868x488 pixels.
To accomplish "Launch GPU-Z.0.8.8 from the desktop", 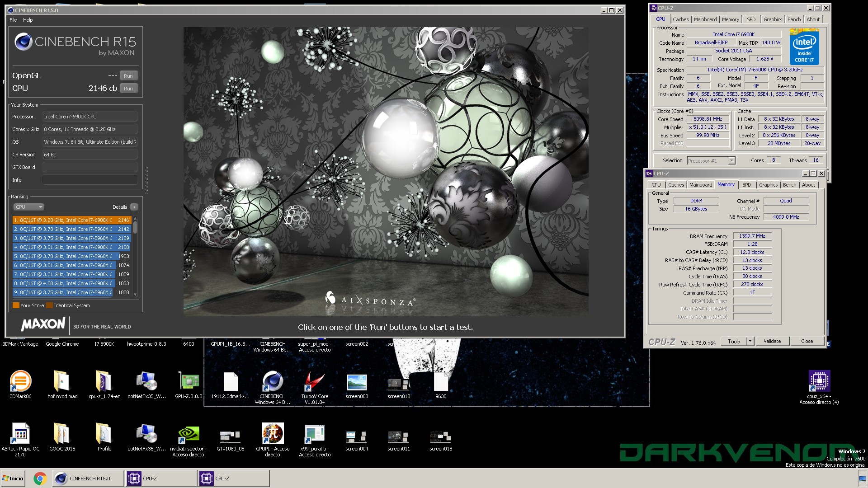I will [189, 385].
